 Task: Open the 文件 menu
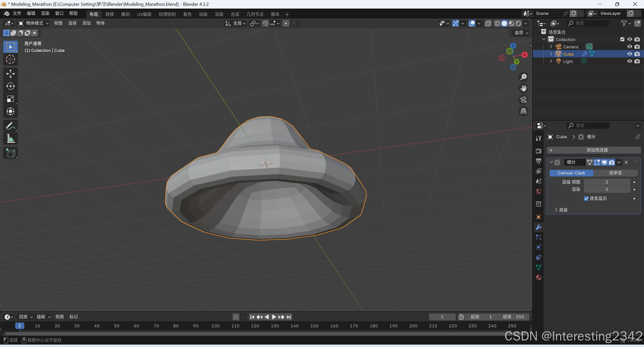coord(17,13)
